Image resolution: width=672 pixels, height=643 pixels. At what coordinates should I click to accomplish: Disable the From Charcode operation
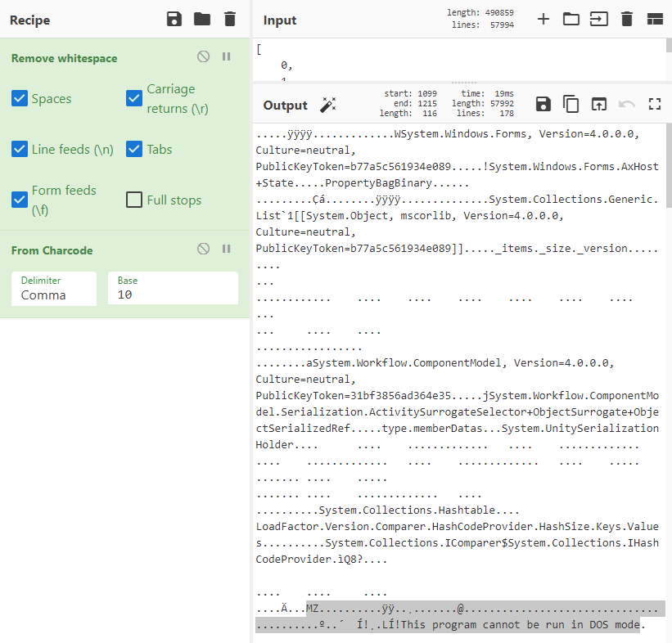[204, 249]
